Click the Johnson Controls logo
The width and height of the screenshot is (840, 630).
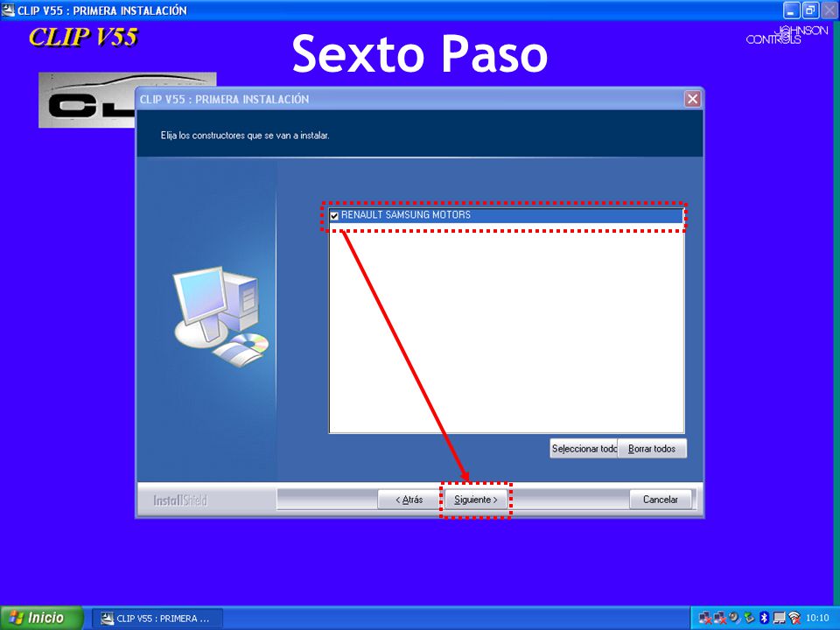787,35
